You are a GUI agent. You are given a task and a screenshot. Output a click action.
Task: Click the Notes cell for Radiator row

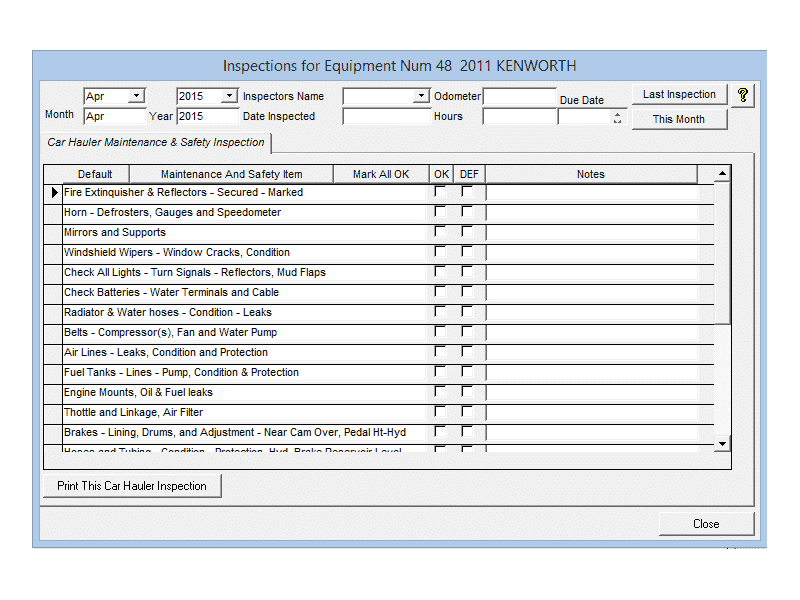click(591, 312)
